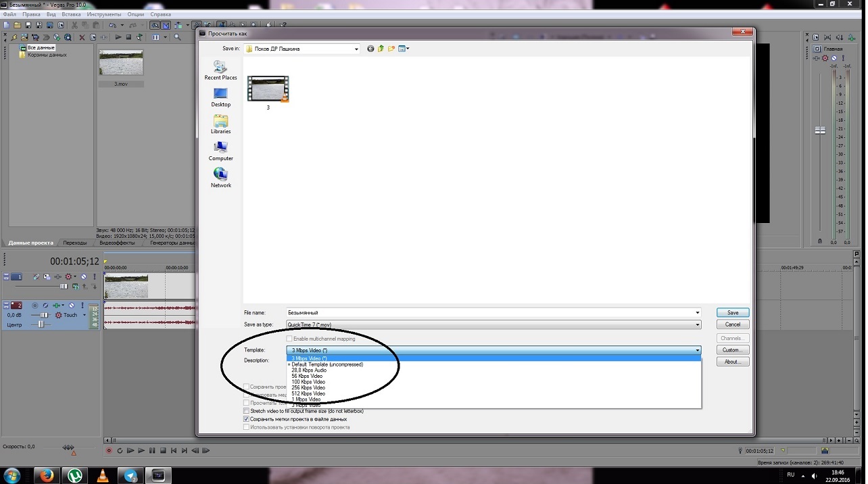Open VLC media player from taskbar
This screenshot has height=484, width=868.
click(x=102, y=475)
